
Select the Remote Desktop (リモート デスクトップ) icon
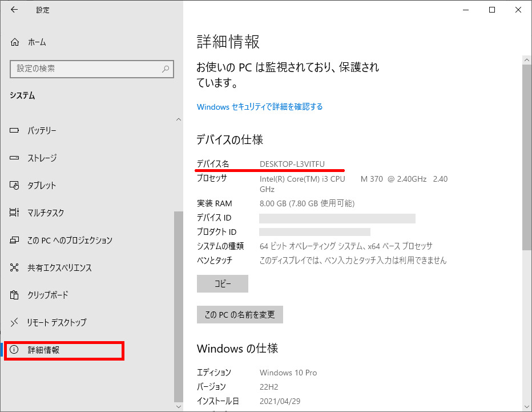pos(15,323)
